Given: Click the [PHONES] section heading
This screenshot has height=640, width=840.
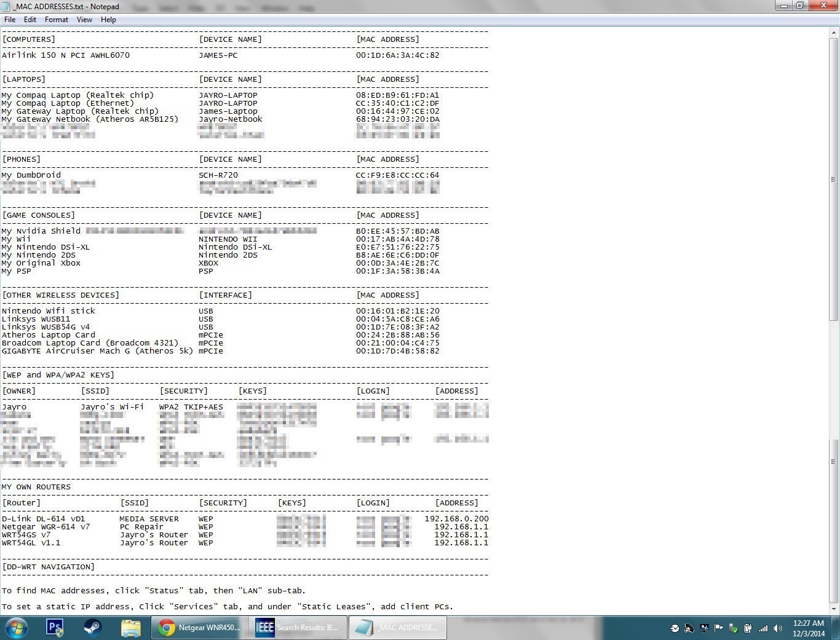Looking at the screenshot, I should 21,159.
